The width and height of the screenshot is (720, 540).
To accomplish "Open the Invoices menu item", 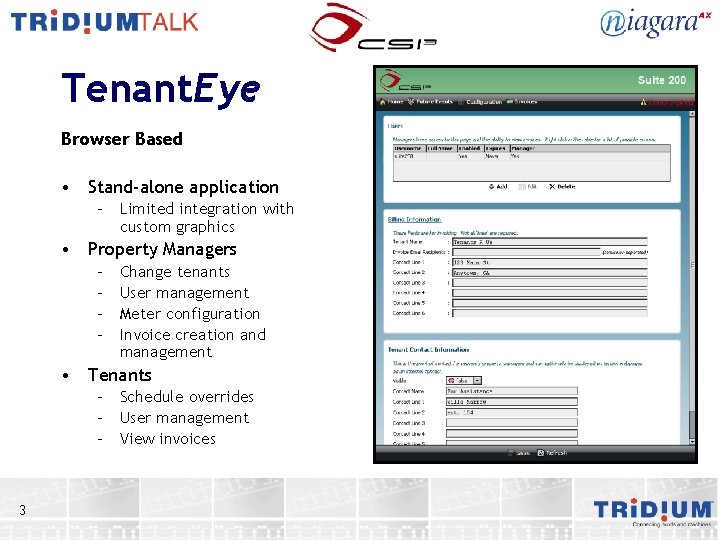I will click(522, 101).
